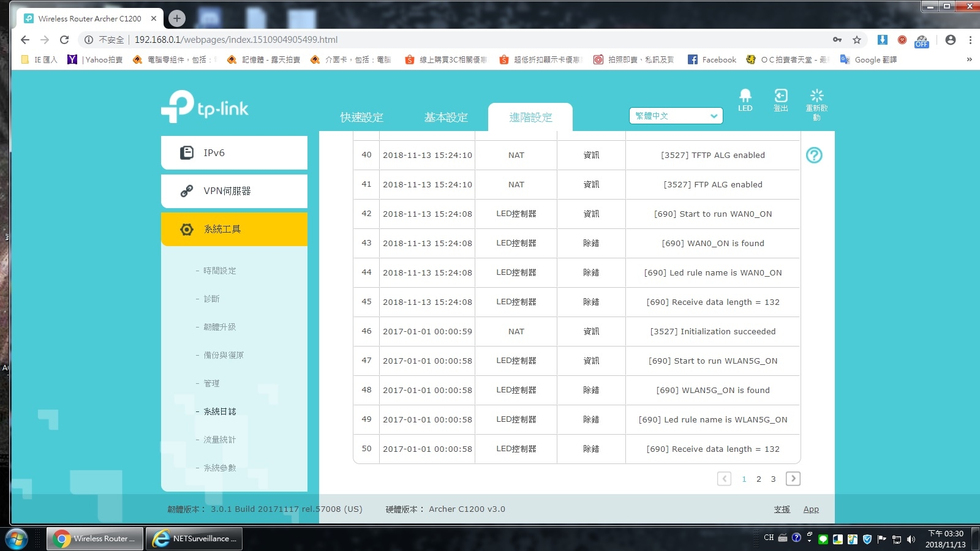The width and height of the screenshot is (980, 551).
Task: Select the 系統工具 sidebar section
Action: pyautogui.click(x=234, y=229)
